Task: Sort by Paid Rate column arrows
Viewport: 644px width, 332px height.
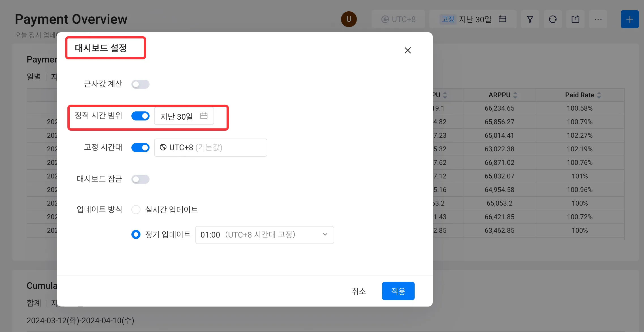Action: point(599,95)
